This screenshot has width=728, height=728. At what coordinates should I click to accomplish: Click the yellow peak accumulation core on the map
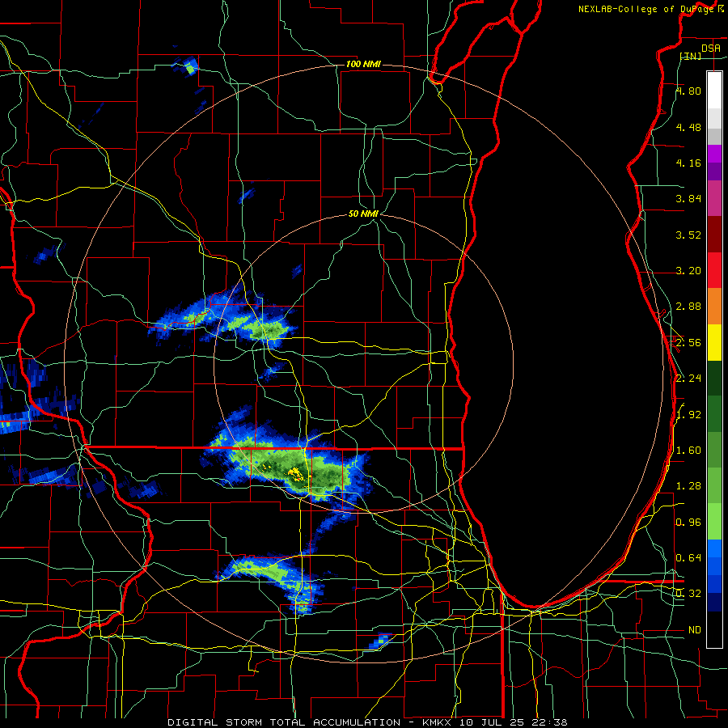point(295,473)
